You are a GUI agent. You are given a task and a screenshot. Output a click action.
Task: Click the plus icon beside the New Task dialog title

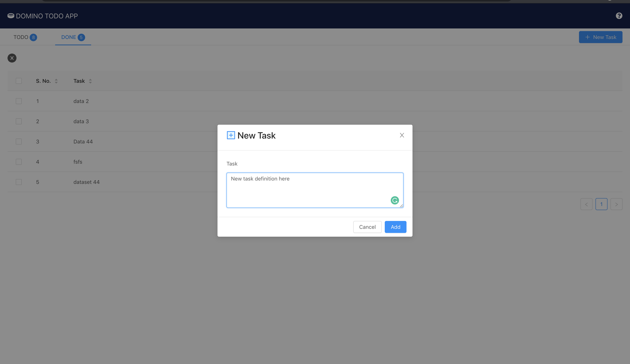pos(231,135)
